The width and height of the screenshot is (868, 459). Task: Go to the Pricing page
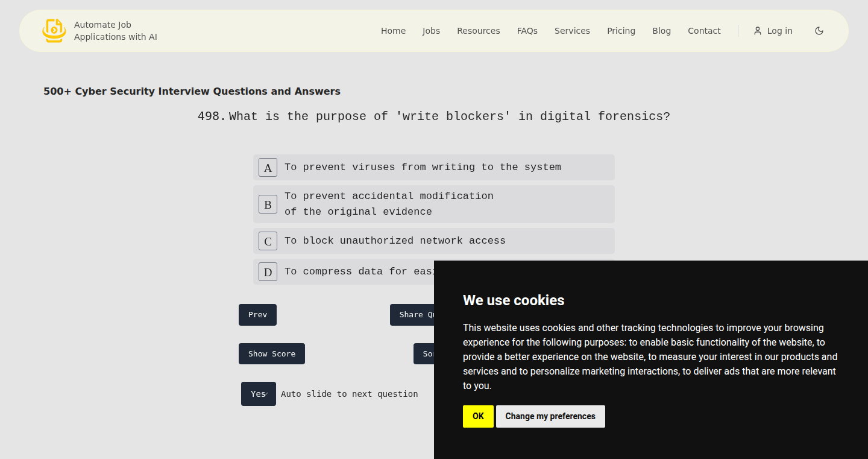[x=621, y=31]
